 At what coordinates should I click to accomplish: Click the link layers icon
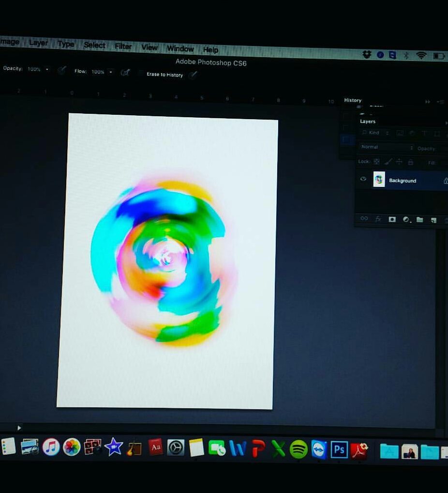point(364,218)
